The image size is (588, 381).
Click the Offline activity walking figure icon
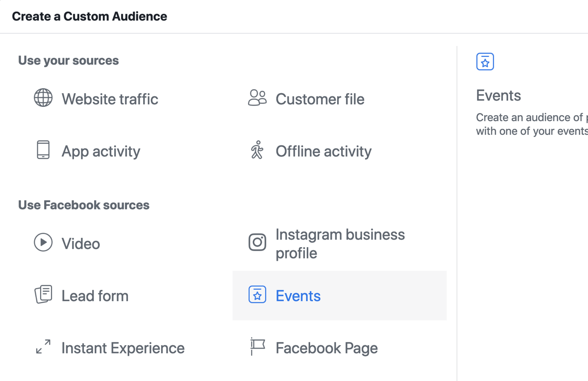257,151
